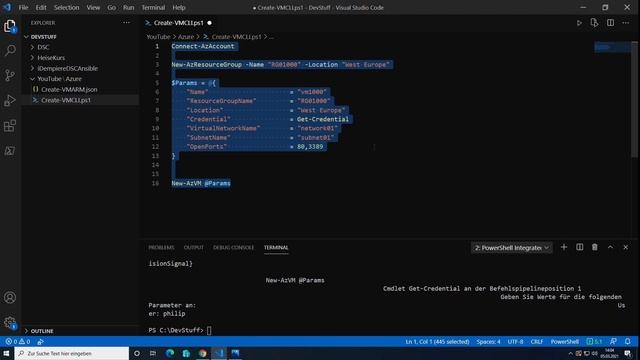Click the Run Selection icon in editor toolbar
This screenshot has height=360, width=640.
[x=594, y=23]
